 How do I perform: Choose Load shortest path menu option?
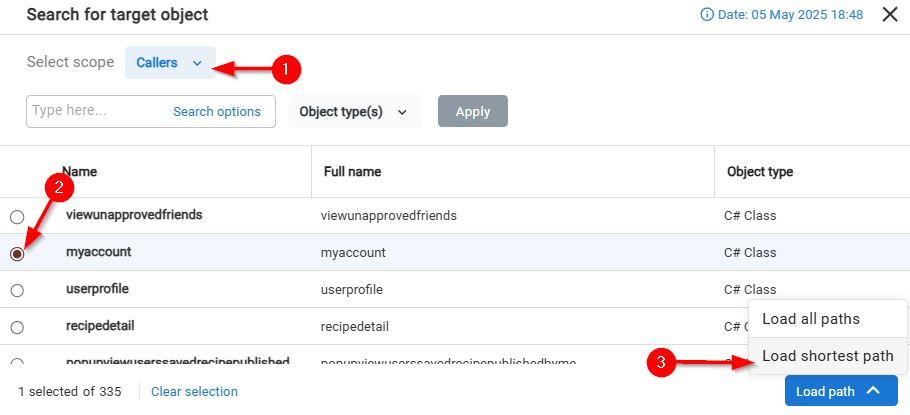click(x=827, y=356)
